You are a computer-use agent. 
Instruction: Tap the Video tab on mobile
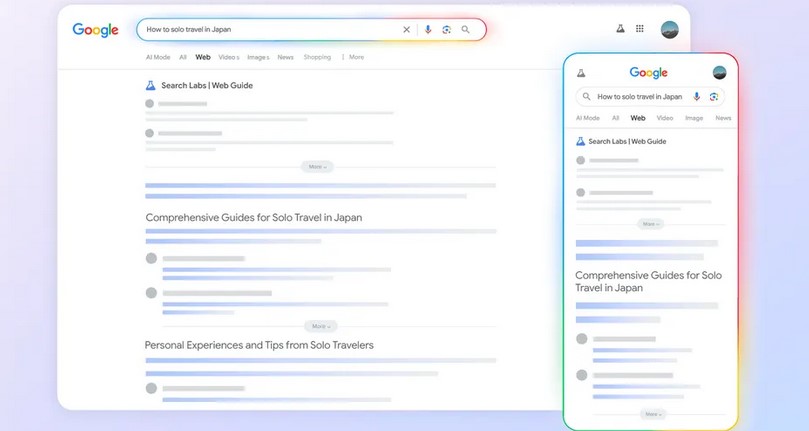(665, 118)
